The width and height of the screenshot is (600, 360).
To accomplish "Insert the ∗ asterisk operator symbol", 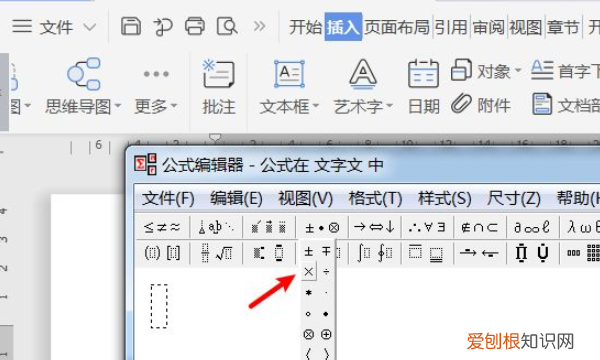I will (308, 293).
